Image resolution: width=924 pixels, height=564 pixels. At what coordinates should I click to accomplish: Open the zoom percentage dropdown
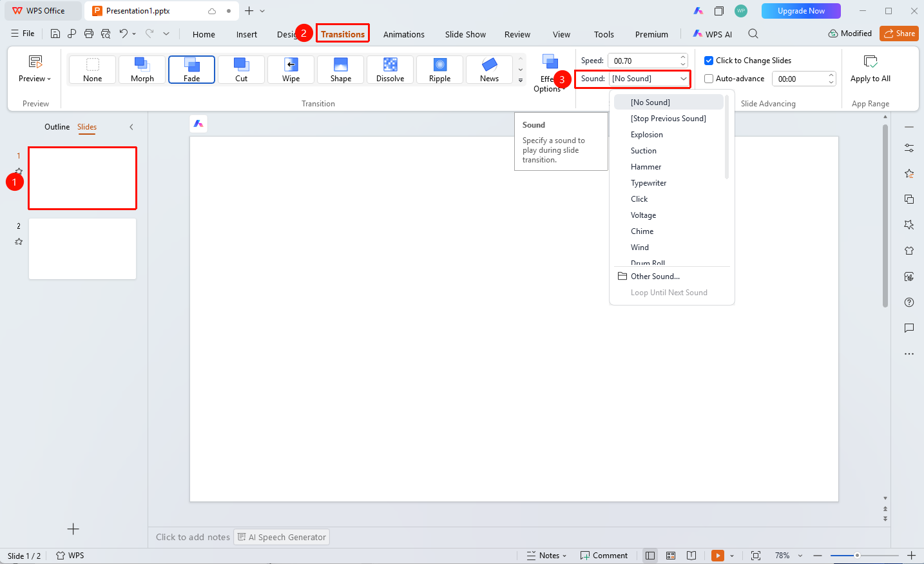[x=800, y=556]
